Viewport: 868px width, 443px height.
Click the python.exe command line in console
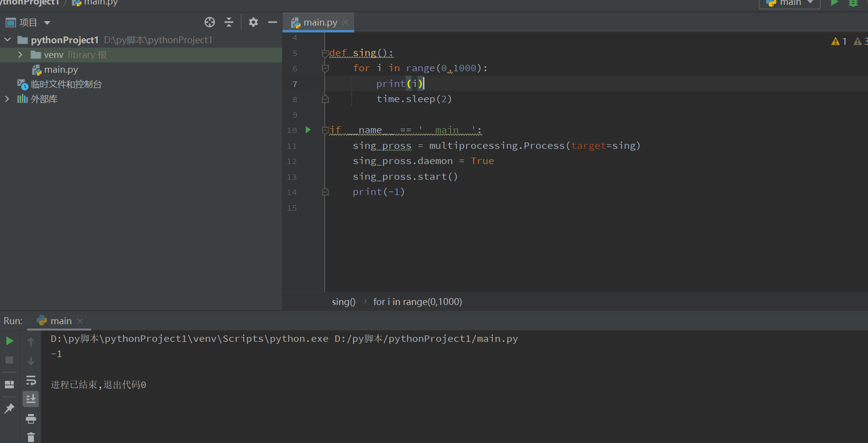[x=284, y=339]
